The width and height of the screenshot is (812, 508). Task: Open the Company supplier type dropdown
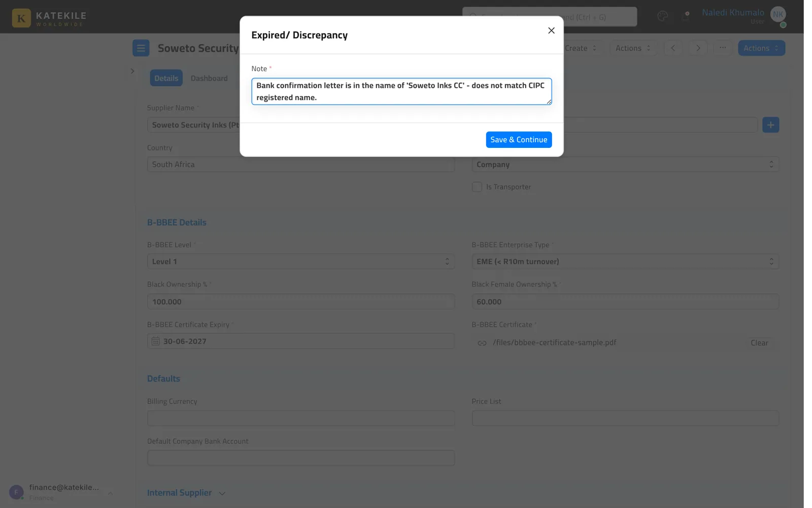(x=625, y=165)
